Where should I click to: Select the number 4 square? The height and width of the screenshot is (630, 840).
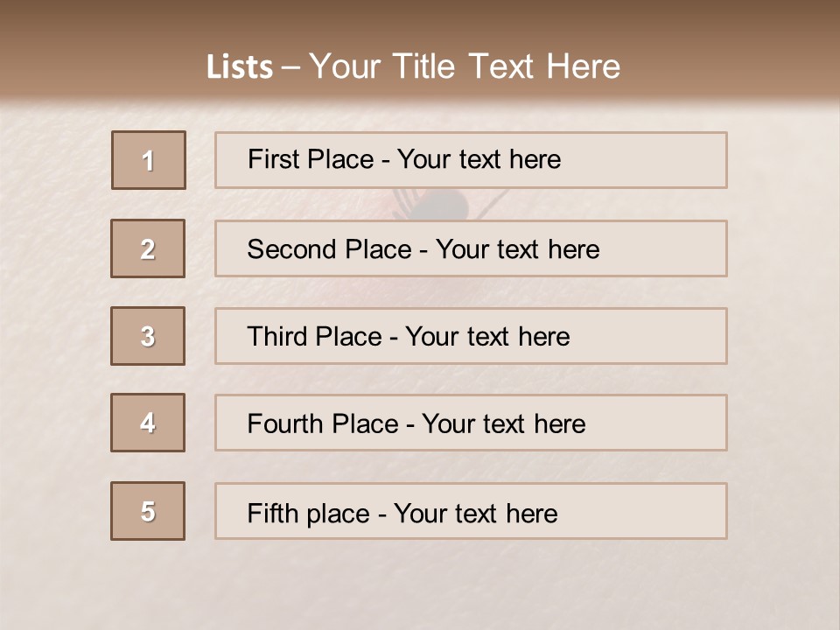(148, 423)
